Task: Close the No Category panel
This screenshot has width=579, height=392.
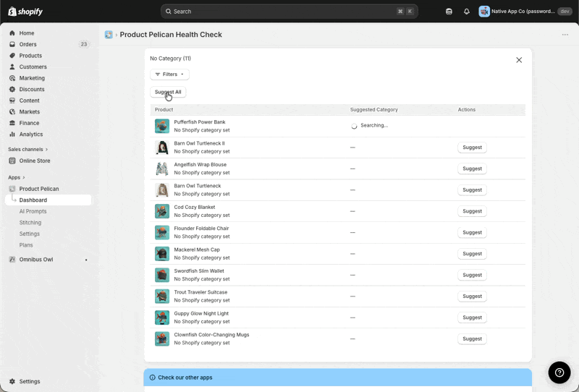Action: tap(519, 60)
